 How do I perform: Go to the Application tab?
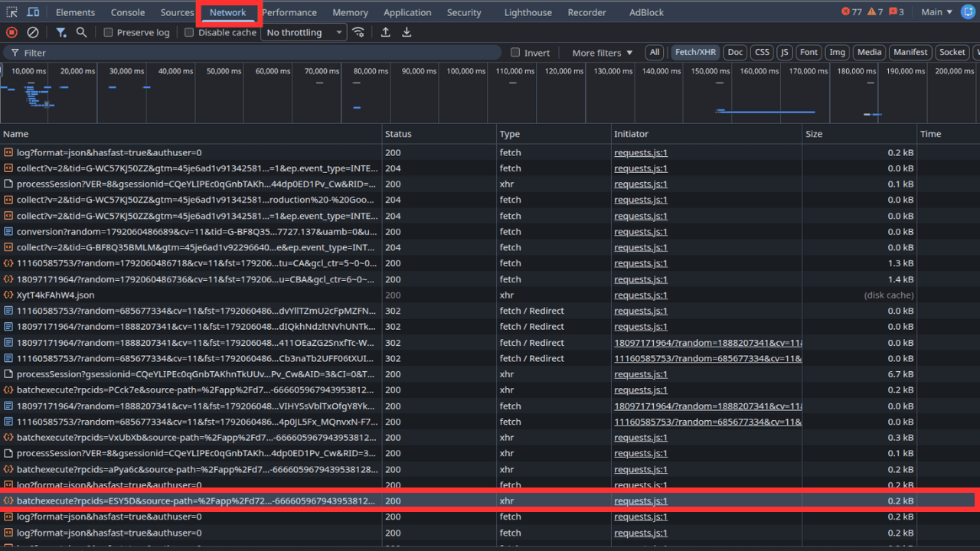tap(407, 12)
